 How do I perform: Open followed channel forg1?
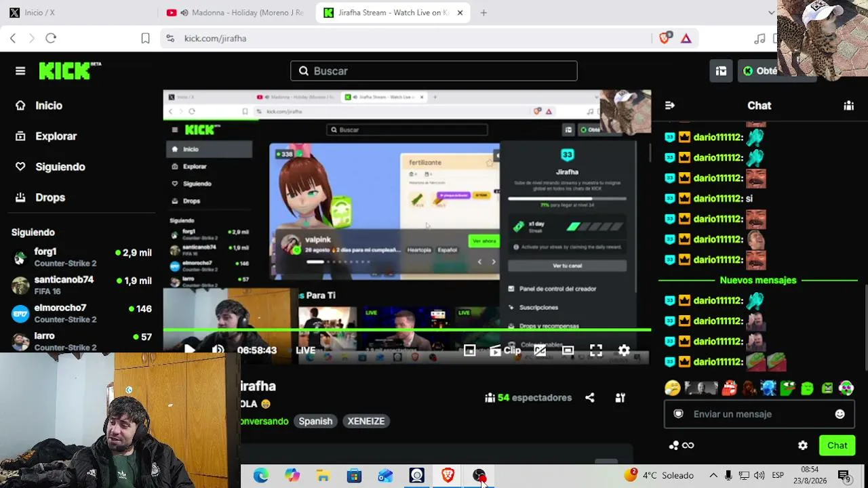(81, 257)
